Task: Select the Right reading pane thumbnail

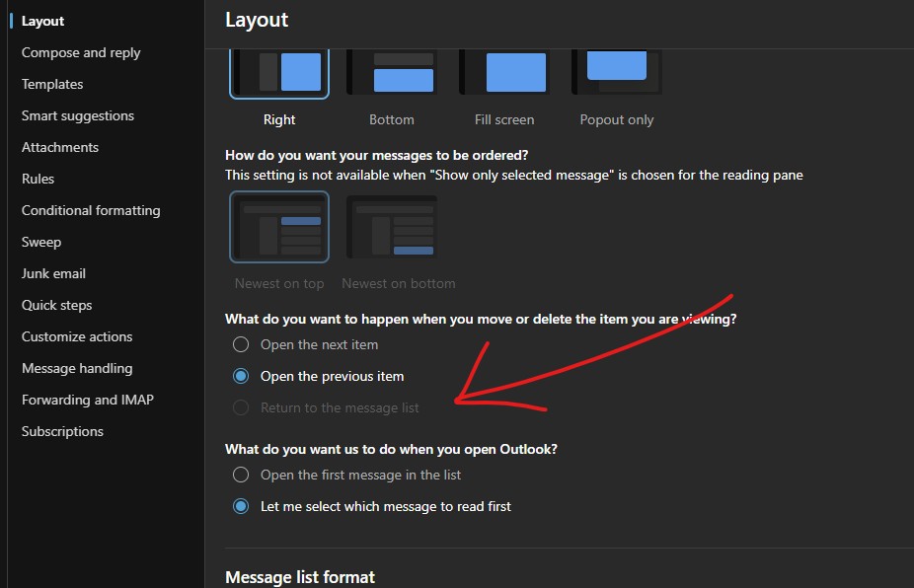Action: coord(279,73)
